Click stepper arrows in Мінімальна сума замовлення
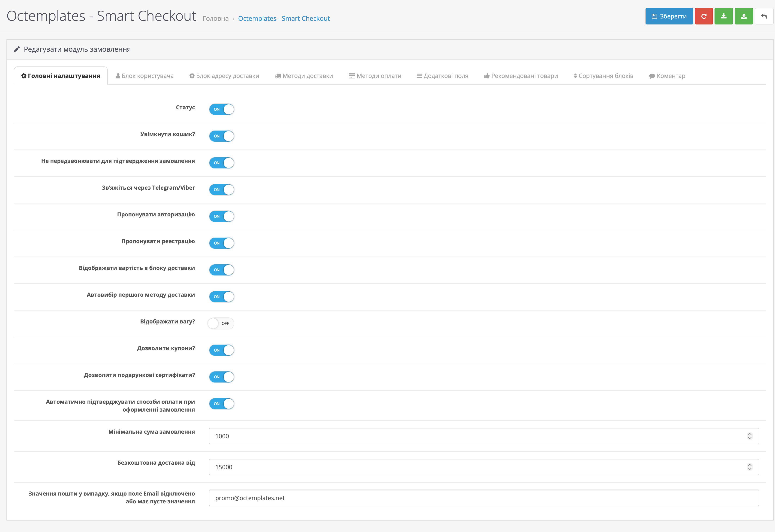The height and width of the screenshot is (532, 775). click(750, 436)
